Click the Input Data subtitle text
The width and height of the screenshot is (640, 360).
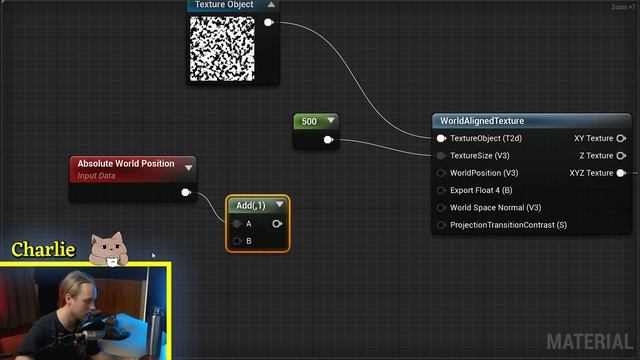pyautogui.click(x=96, y=176)
